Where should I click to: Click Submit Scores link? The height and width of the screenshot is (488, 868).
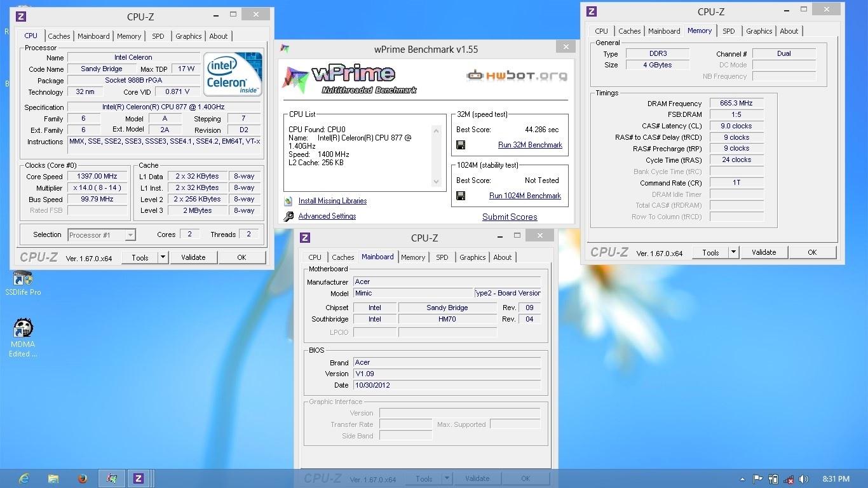coord(510,217)
